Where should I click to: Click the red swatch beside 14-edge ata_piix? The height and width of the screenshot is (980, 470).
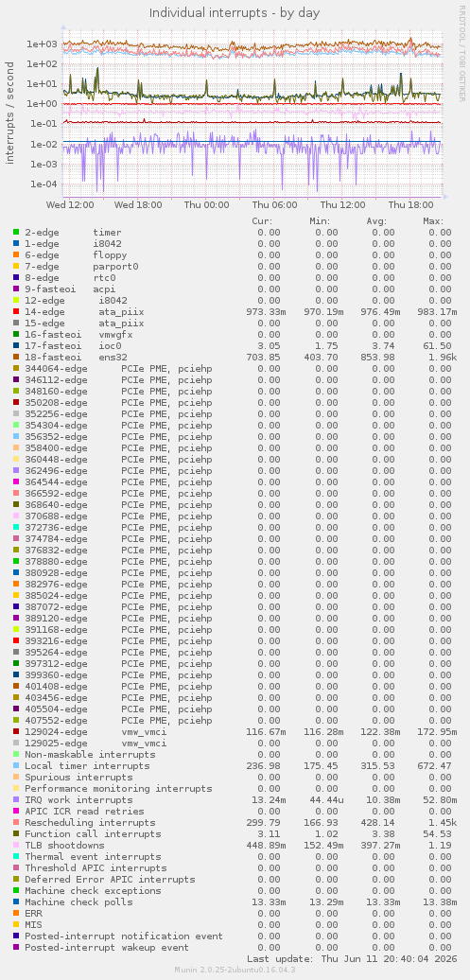point(16,312)
